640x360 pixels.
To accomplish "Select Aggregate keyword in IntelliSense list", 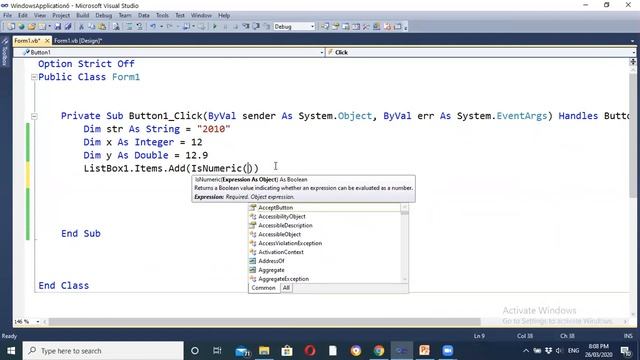I will pyautogui.click(x=271, y=270).
